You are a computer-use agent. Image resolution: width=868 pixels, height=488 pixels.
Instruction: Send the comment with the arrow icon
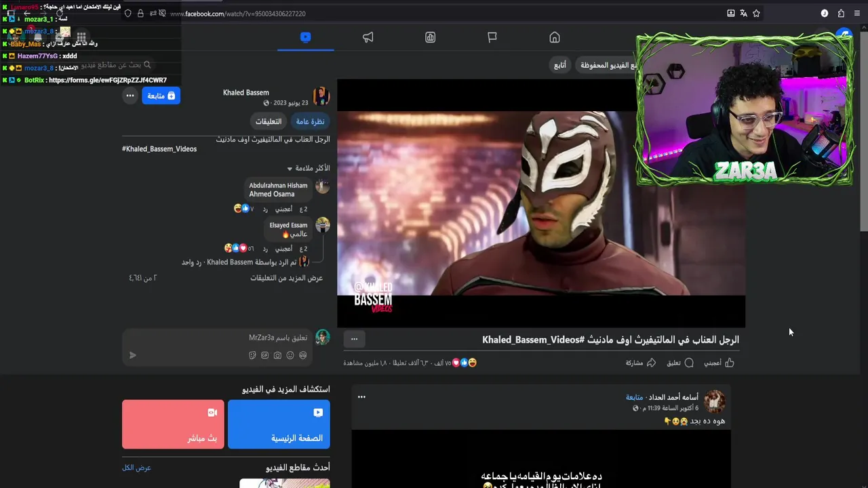tap(132, 355)
